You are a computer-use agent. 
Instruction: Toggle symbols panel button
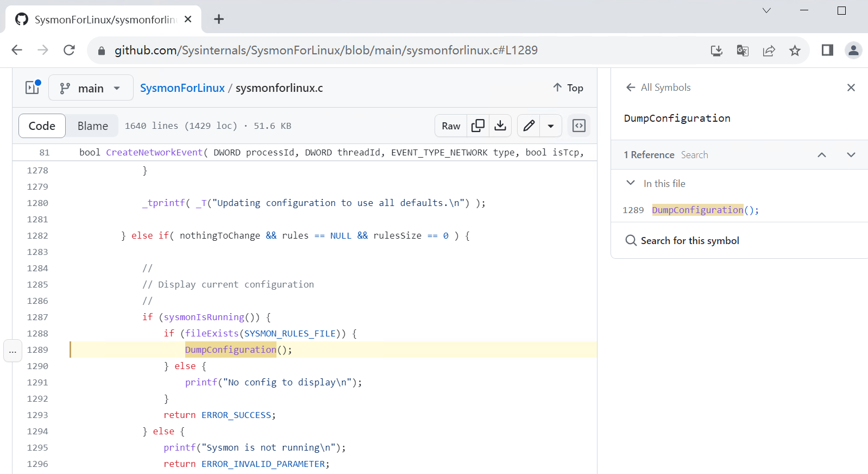[579, 126]
